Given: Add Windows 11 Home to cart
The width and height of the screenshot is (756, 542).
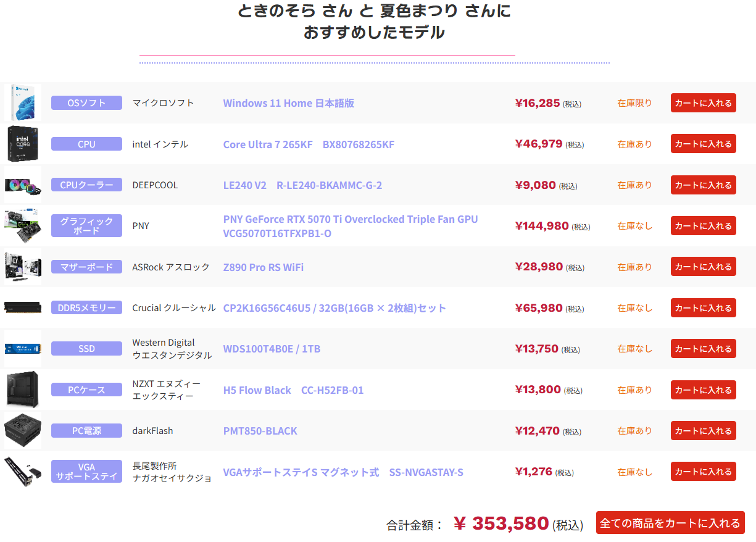Looking at the screenshot, I should tap(703, 103).
